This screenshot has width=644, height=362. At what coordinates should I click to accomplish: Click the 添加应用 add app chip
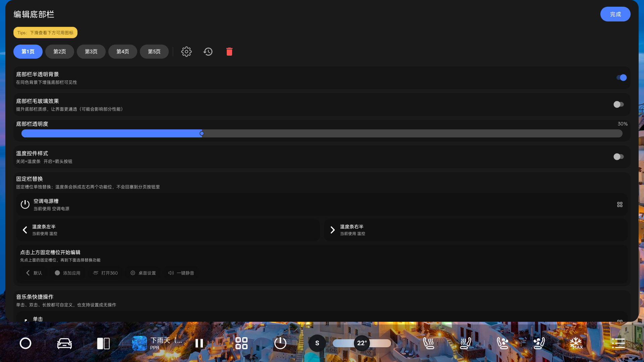point(68,273)
